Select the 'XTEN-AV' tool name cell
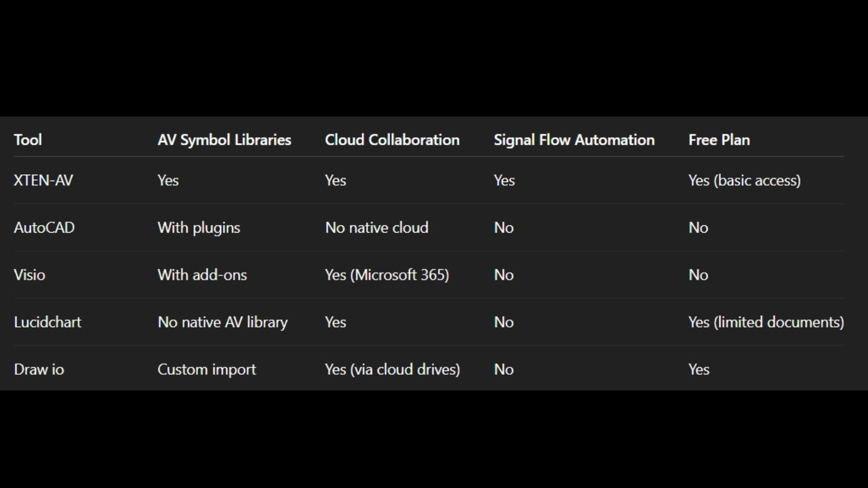This screenshot has height=488, width=868. [43, 180]
